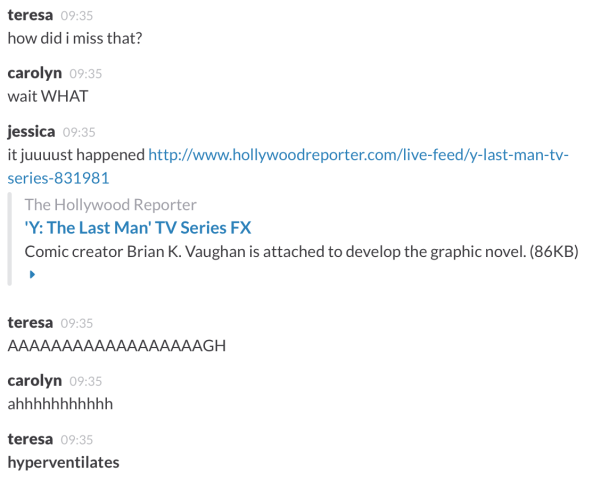Click the 'AAAAAAAAAAAAAAAAAAGH' message text
The image size is (601, 480).
click(x=117, y=346)
